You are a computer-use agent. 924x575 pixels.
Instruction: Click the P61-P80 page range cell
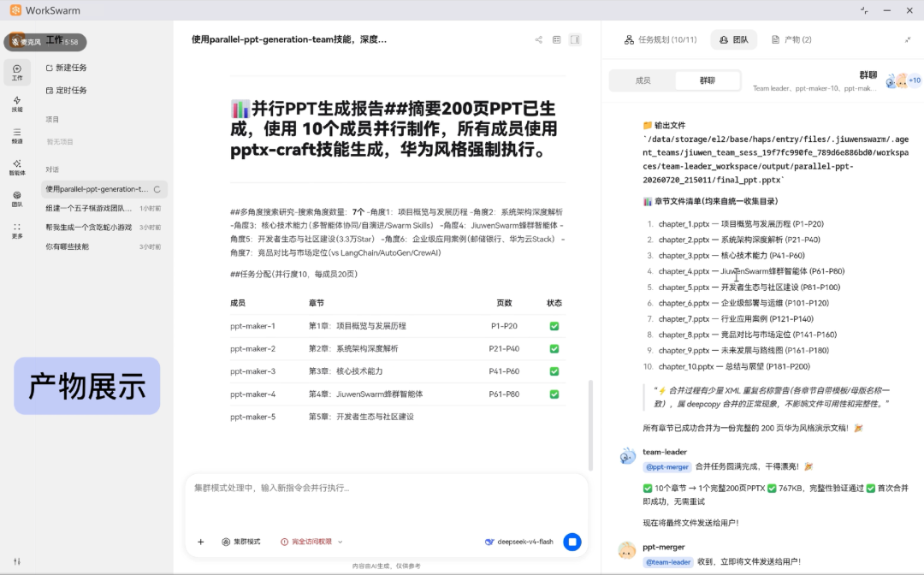[504, 394]
